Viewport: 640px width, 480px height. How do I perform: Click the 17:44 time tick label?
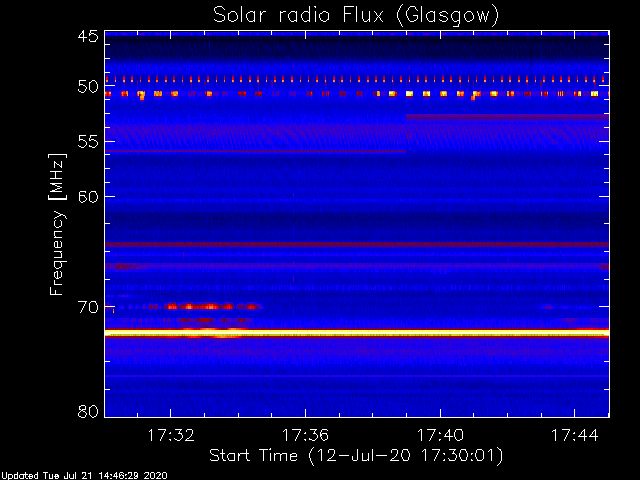(575, 436)
